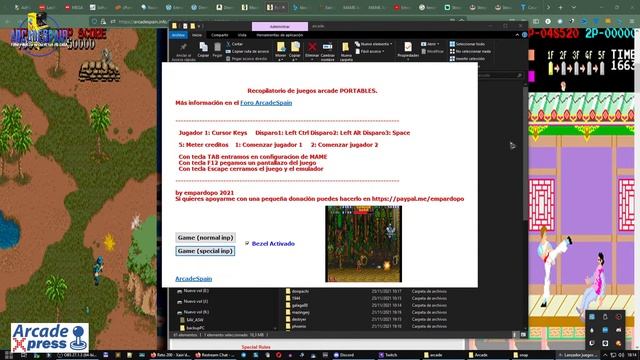Click Seleccionar todo

pyautogui.click(x=467, y=44)
